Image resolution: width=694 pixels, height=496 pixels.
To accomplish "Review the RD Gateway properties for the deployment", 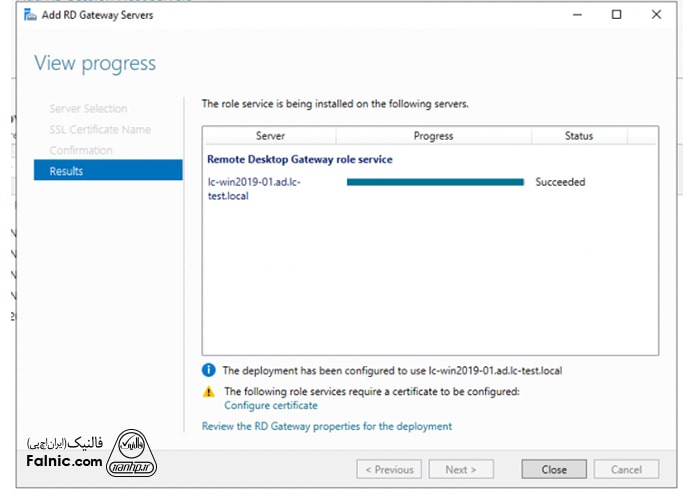I will (x=327, y=426).
